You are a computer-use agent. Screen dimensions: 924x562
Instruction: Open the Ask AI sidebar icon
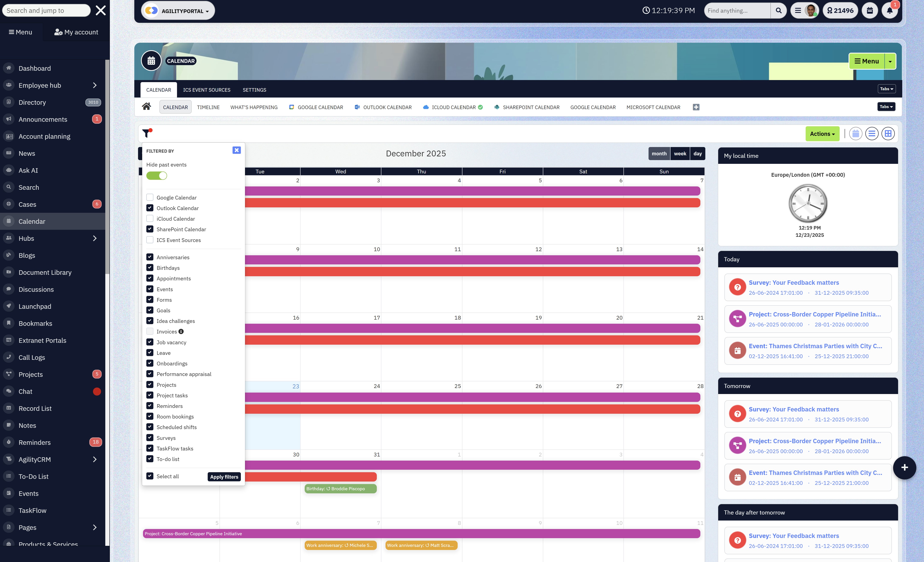pyautogui.click(x=8, y=170)
